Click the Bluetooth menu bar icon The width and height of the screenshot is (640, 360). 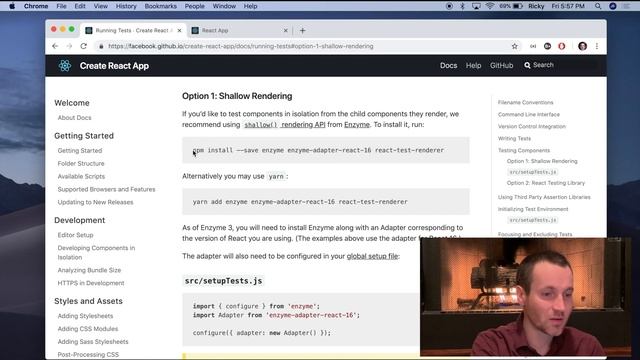click(x=462, y=6)
